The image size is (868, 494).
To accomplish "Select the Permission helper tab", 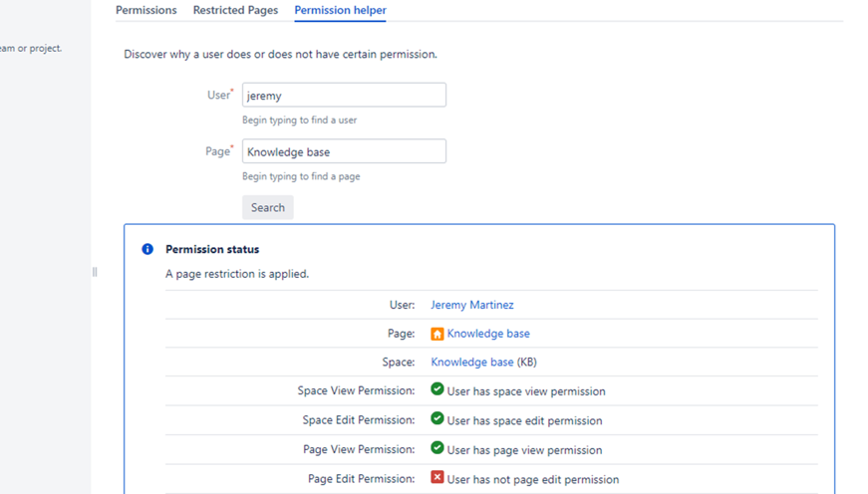I will [340, 10].
